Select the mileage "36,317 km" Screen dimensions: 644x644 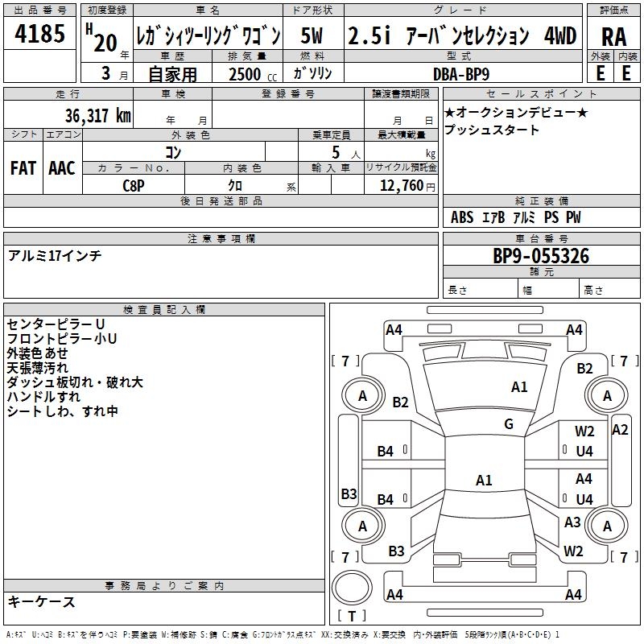click(x=97, y=115)
